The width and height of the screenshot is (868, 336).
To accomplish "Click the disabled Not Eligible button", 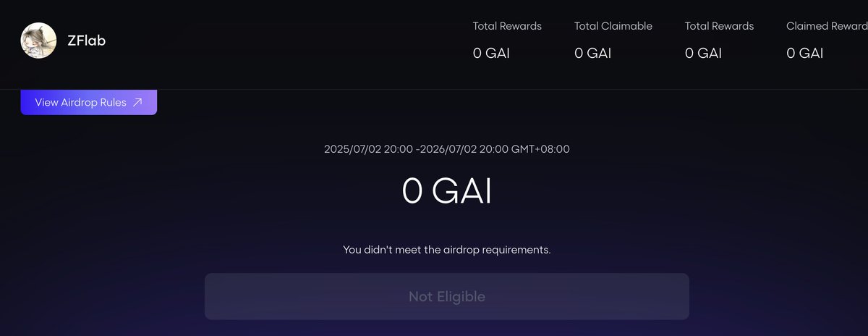I will 446,296.
